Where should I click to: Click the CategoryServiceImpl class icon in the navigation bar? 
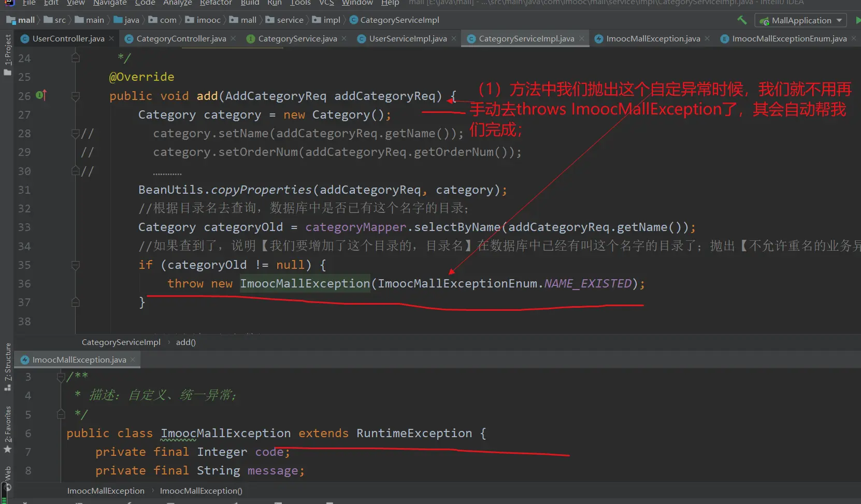click(x=354, y=20)
